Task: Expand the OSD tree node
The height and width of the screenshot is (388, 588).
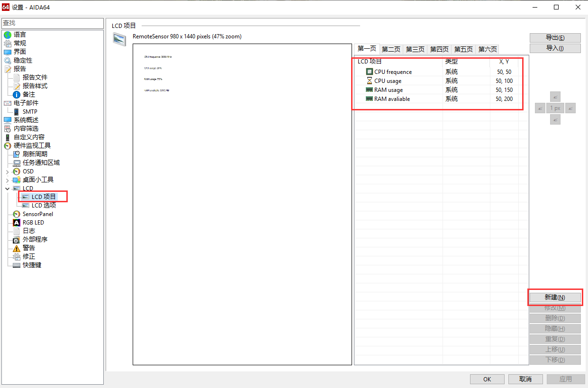Action: (x=7, y=171)
